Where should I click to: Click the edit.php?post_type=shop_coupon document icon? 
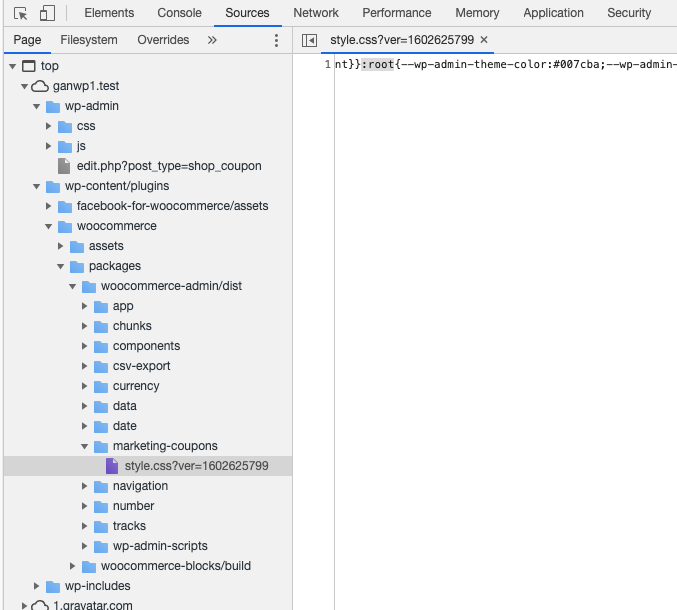point(64,166)
